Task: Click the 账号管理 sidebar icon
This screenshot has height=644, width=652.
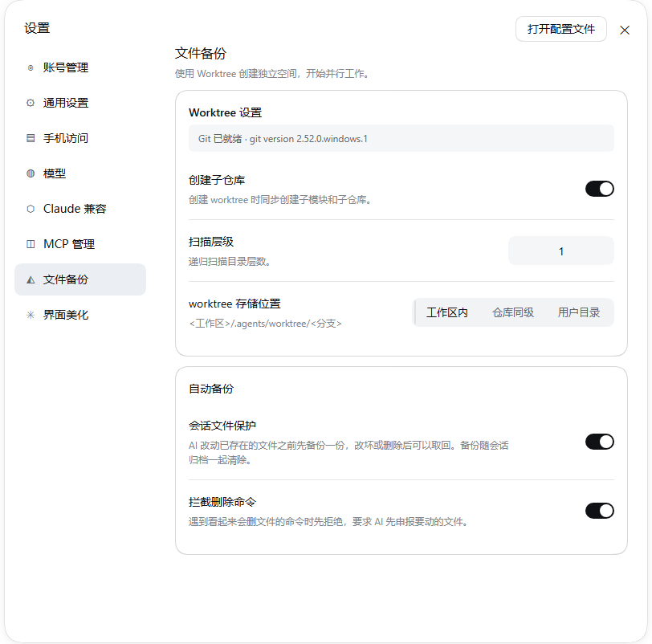Action: pos(31,67)
